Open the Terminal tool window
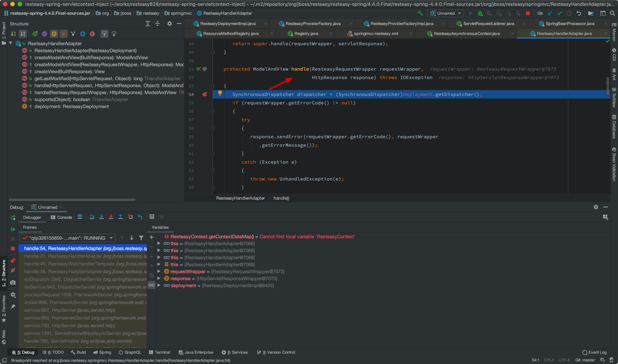618x364 pixels. [159, 352]
